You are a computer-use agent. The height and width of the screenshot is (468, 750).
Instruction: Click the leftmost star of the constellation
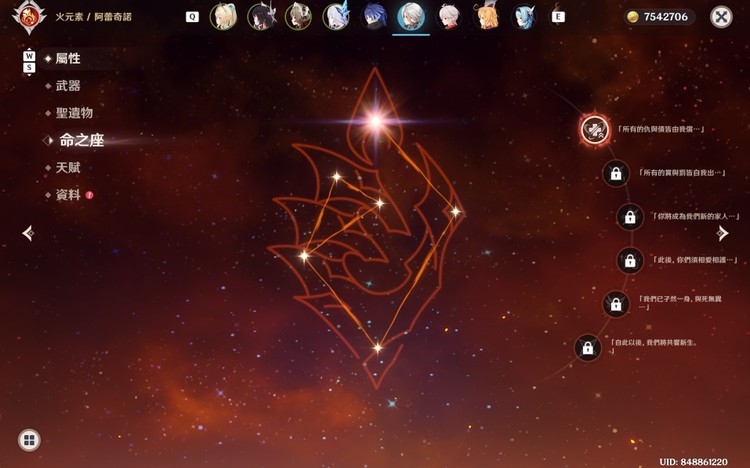[304, 256]
